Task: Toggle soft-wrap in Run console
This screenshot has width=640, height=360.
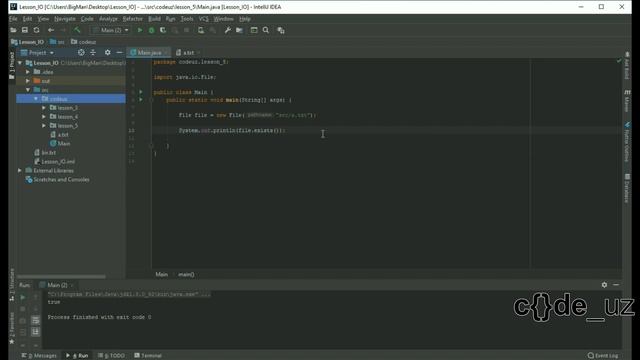Action: click(36, 320)
